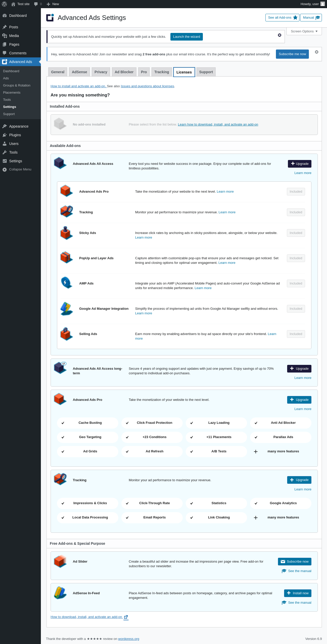Expand the Screen Options dropdown

click(x=304, y=31)
